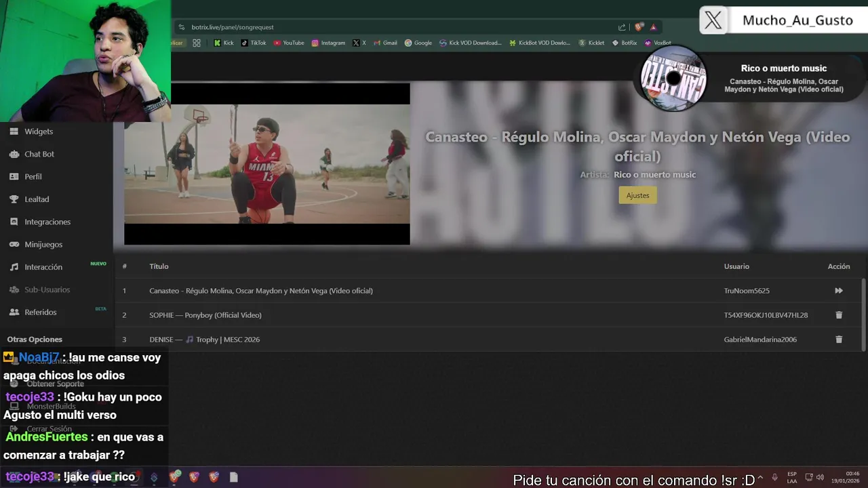This screenshot has width=868, height=488.
Task: Click the taskbar volume speaker icon
Action: tap(821, 477)
